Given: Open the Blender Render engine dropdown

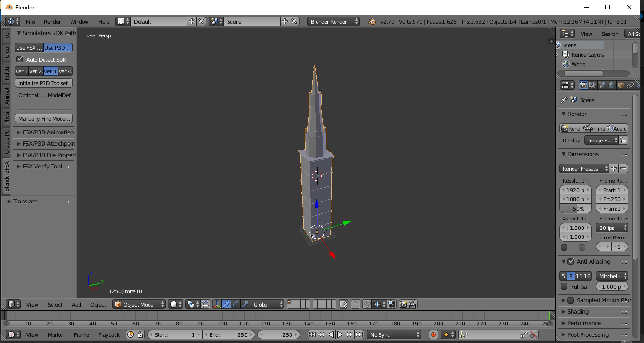Looking at the screenshot, I should [333, 21].
